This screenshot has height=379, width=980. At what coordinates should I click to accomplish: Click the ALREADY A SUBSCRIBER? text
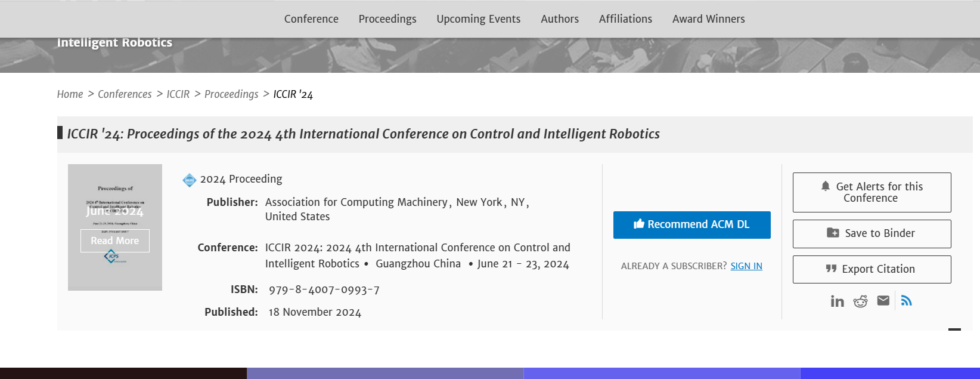pos(674,266)
